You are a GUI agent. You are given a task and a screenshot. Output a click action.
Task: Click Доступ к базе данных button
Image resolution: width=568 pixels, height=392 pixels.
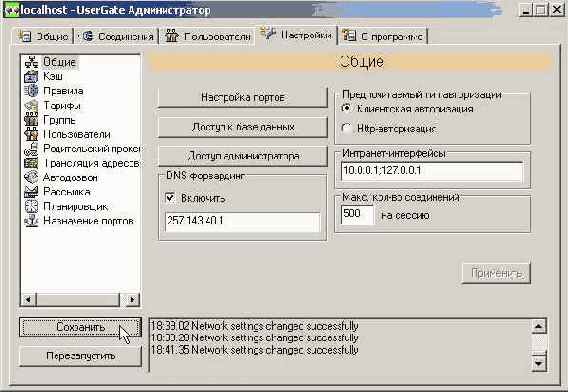[x=243, y=127]
